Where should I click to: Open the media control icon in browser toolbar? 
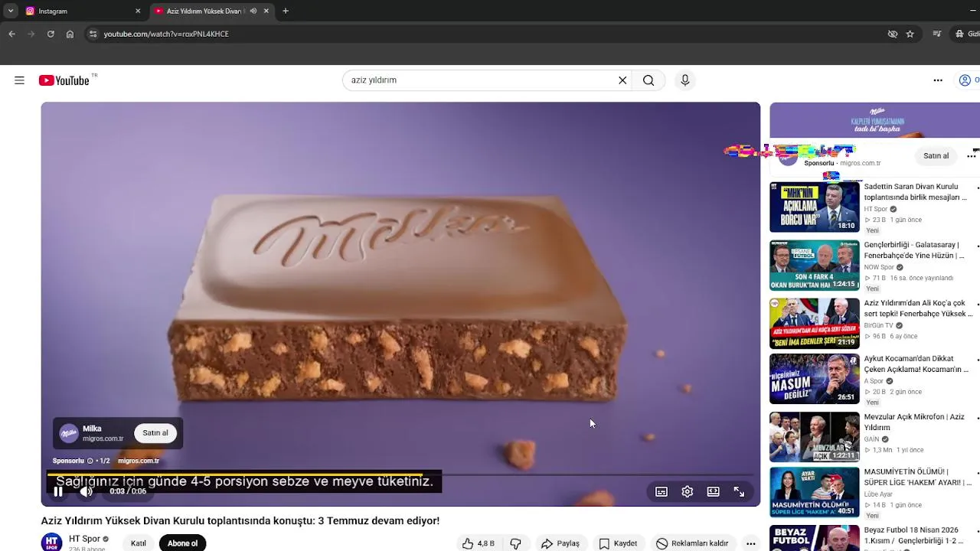click(x=937, y=34)
